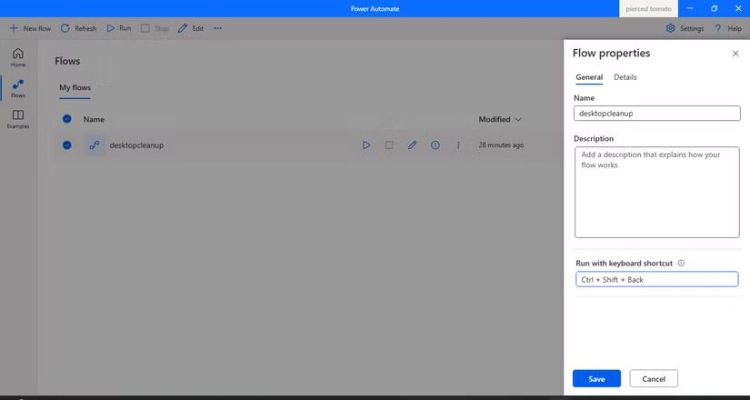Click the stop icon in desktopcleanup row

click(x=389, y=145)
